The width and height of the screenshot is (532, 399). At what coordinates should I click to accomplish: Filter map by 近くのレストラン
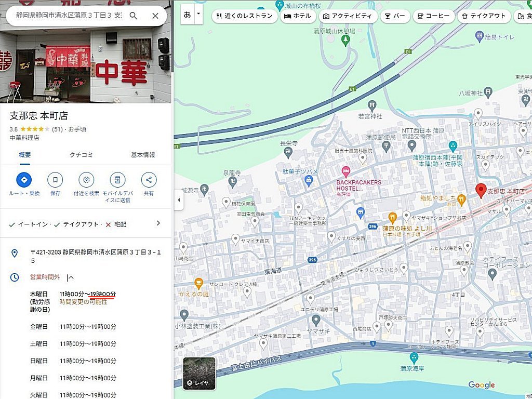pos(245,16)
